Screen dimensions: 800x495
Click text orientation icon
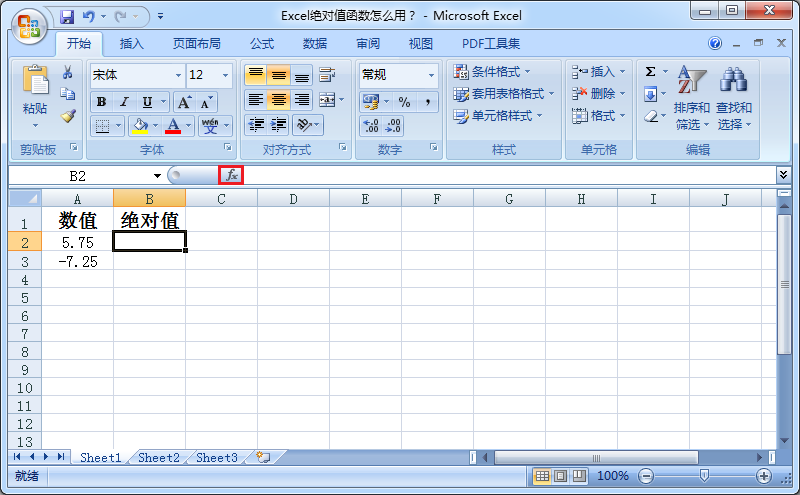click(304, 125)
